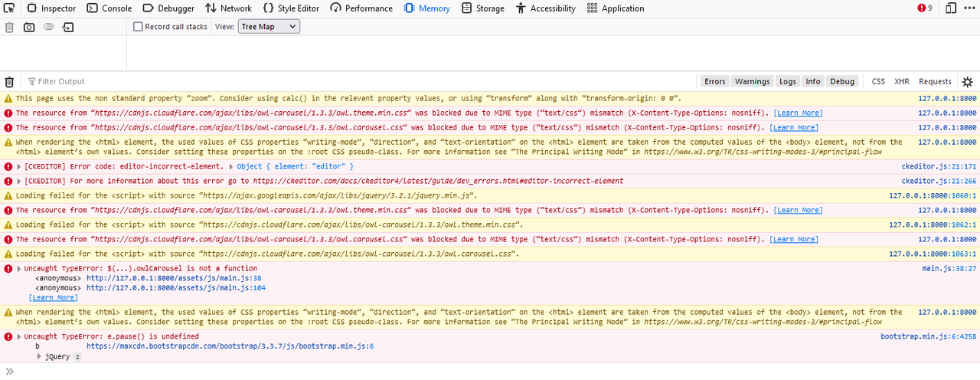
Task: Open the Debugger tab
Action: tap(168, 8)
